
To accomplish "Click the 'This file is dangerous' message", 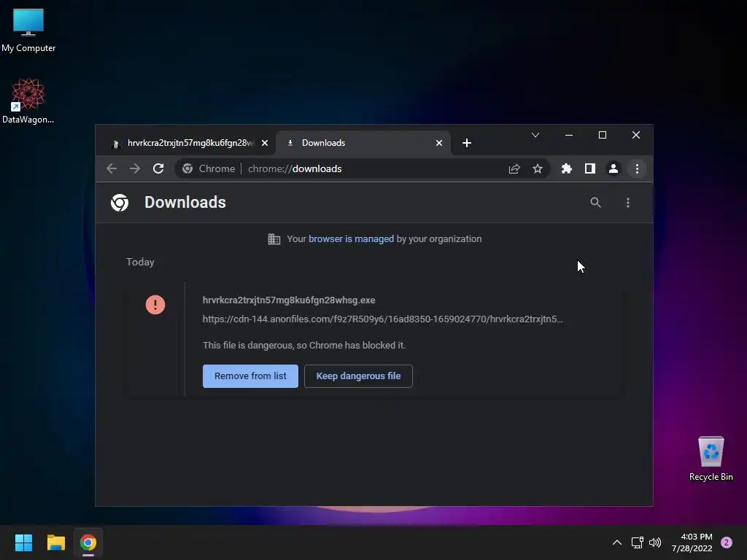I will click(x=304, y=345).
